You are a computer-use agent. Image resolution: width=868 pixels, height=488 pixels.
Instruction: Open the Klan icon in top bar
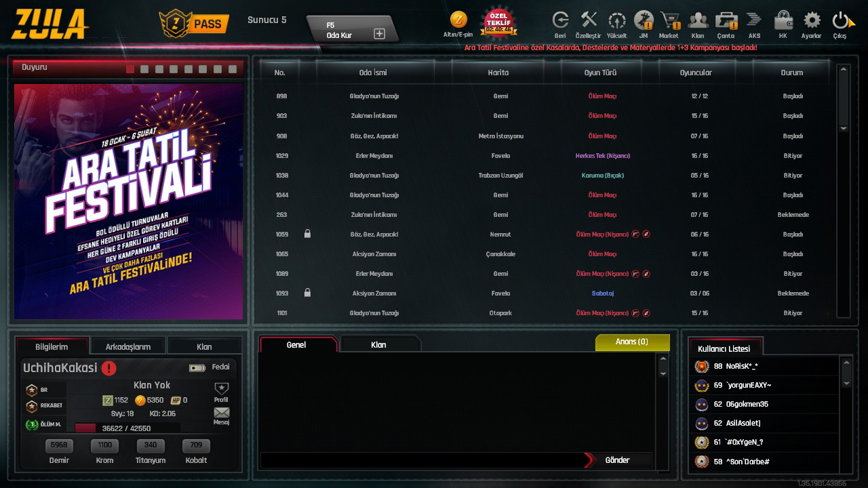pyautogui.click(x=698, y=20)
